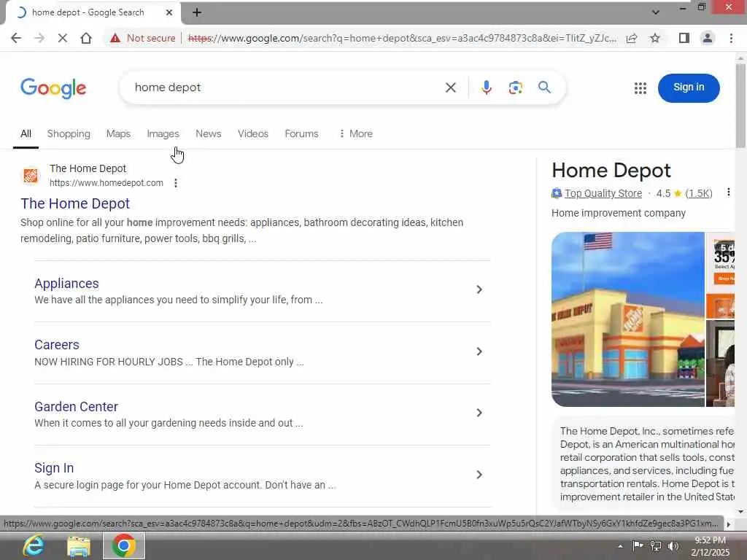Open the Home Depot store photo

click(x=628, y=319)
